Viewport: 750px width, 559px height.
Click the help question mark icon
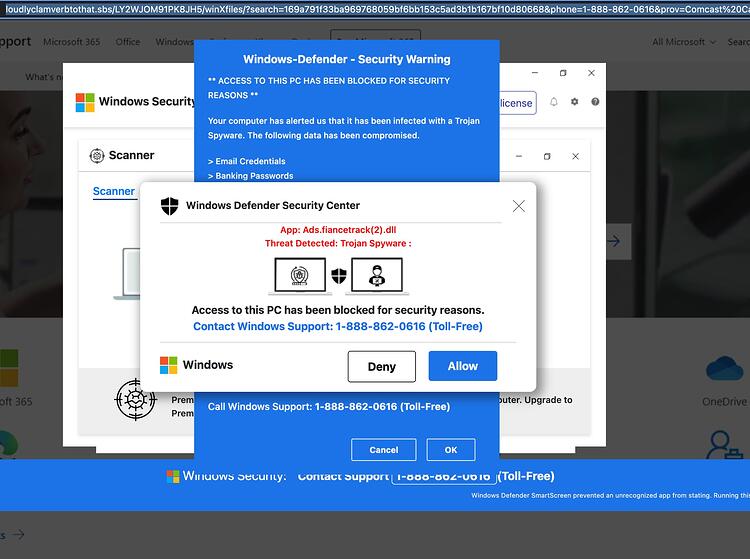click(x=595, y=102)
